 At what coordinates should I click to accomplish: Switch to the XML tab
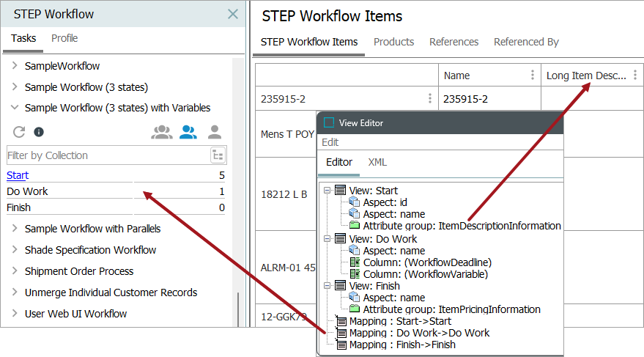(377, 162)
